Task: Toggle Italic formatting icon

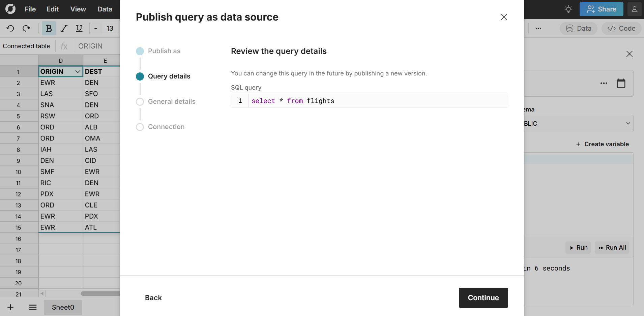Action: [64, 28]
